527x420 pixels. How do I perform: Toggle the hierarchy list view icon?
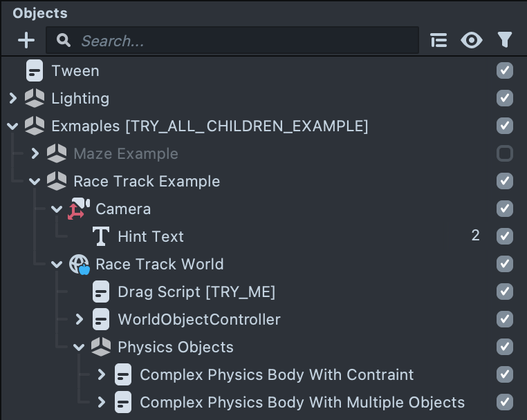click(x=438, y=41)
